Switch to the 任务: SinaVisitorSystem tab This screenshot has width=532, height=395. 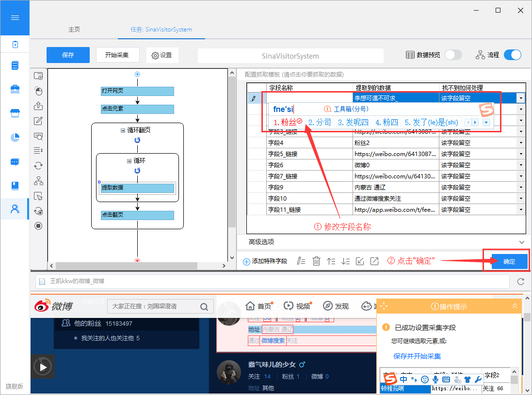point(161,30)
